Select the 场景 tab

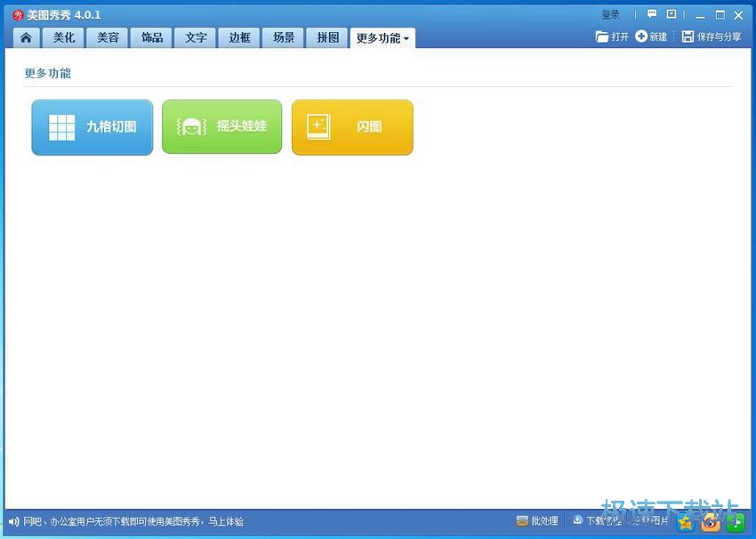tap(284, 37)
